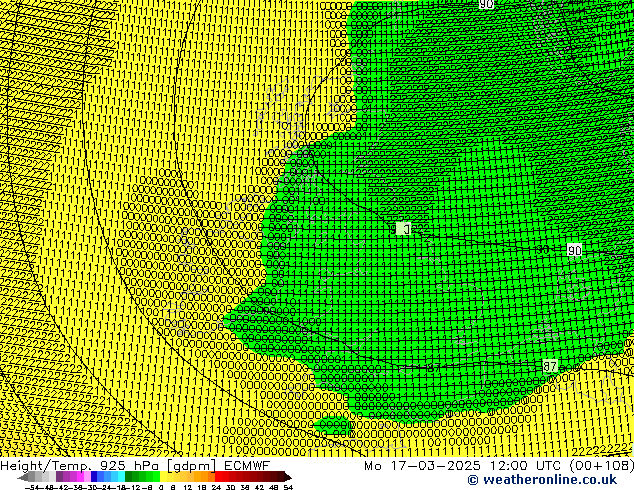
Task: Click the boxed 90 label at top edge
Action: (486, 4)
